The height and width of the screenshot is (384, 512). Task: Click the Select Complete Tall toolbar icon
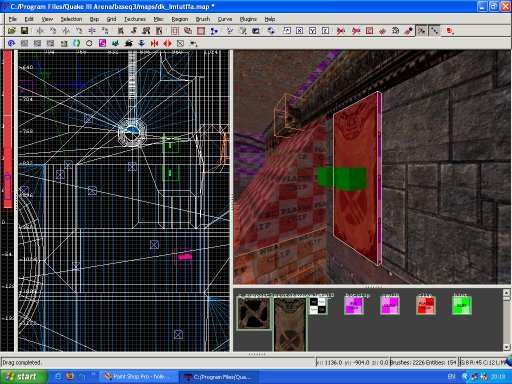121,31
